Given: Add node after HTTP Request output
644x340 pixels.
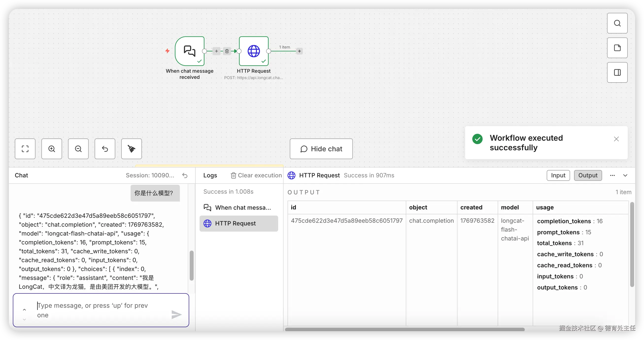Looking at the screenshot, I should [299, 51].
